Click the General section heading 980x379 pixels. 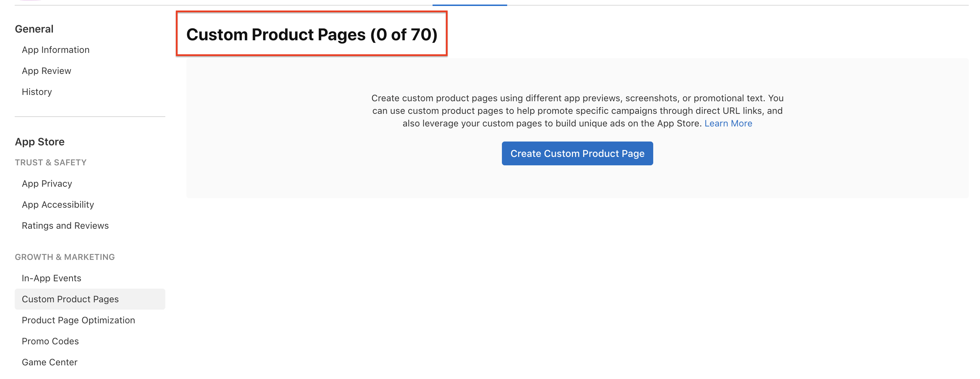pos(34,28)
